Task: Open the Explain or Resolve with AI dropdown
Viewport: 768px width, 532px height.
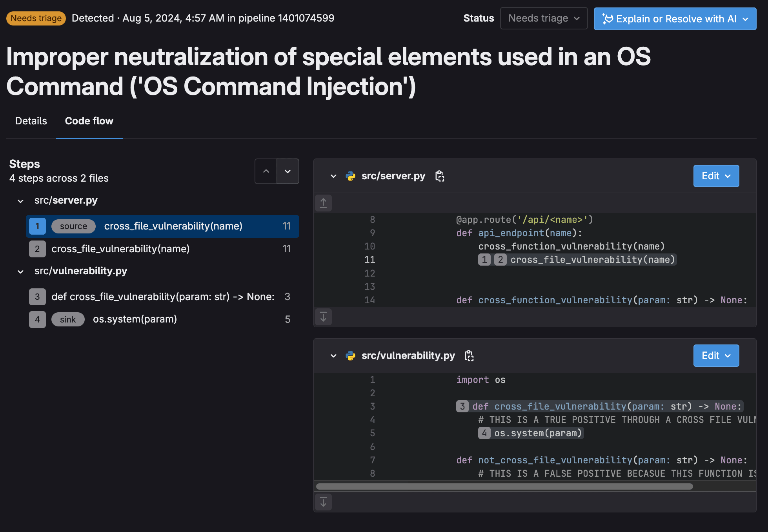Action: 745,18
